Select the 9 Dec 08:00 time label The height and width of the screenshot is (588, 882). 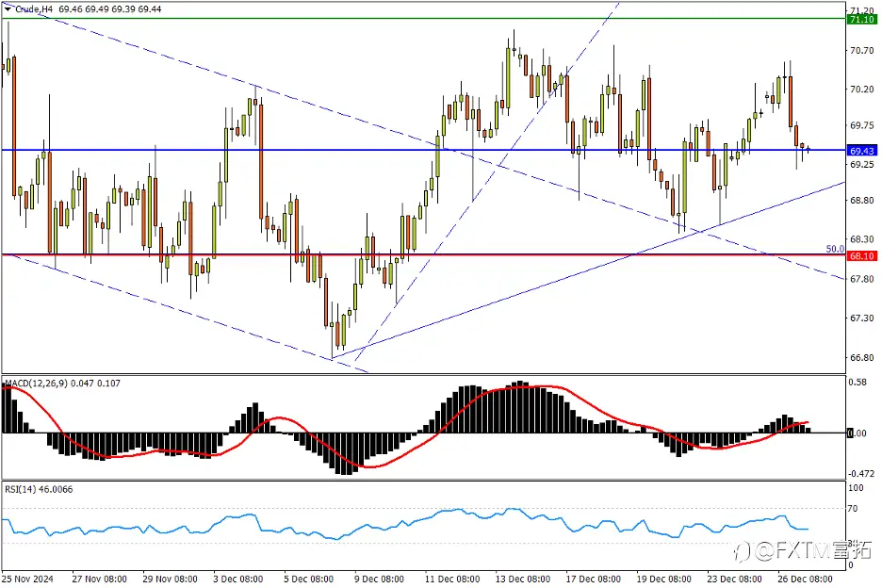click(379, 579)
